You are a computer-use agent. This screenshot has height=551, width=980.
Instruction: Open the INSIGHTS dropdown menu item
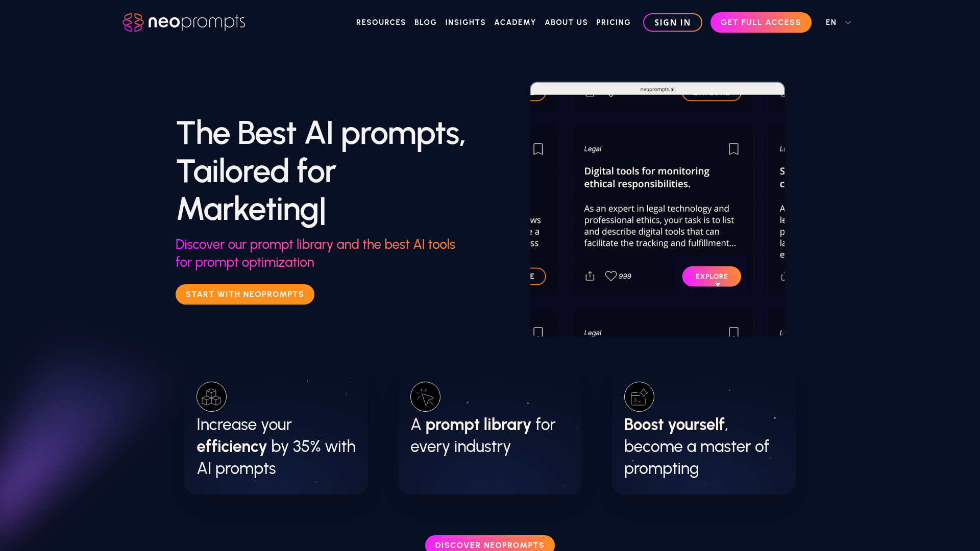click(466, 22)
